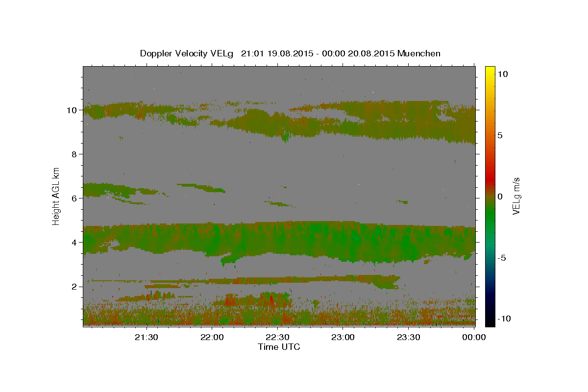Select the 22:00 time tick label
The image size is (588, 392).
212,337
